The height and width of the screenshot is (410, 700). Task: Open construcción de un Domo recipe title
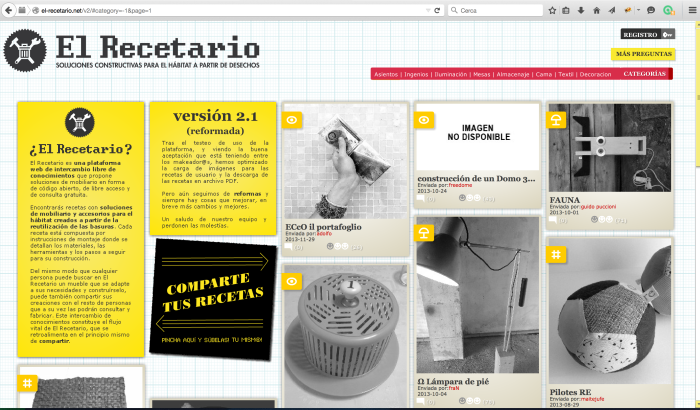tap(476, 179)
